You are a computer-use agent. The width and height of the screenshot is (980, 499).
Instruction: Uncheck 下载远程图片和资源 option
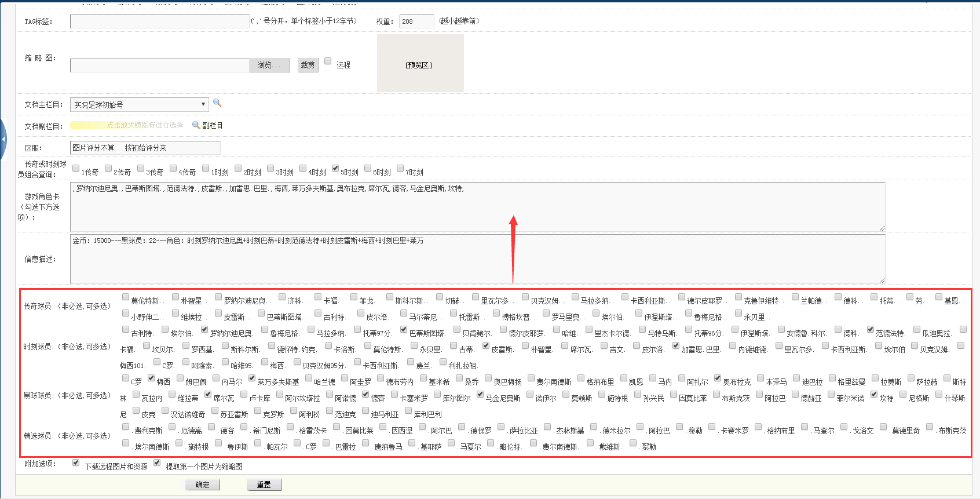76,462
